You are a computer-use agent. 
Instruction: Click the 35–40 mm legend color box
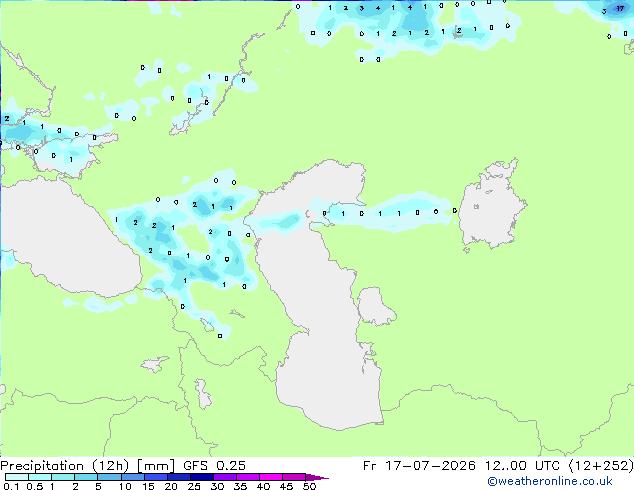[x=248, y=477]
